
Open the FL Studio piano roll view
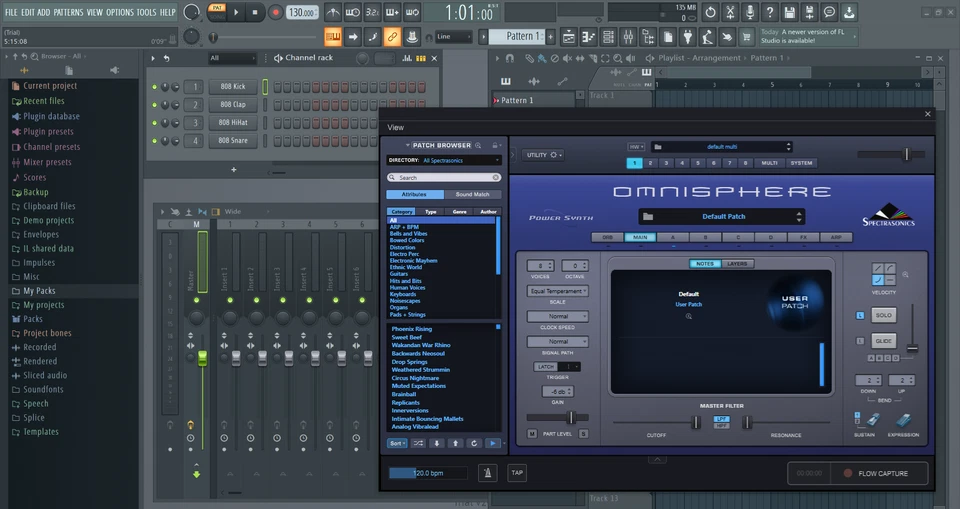(x=588, y=37)
